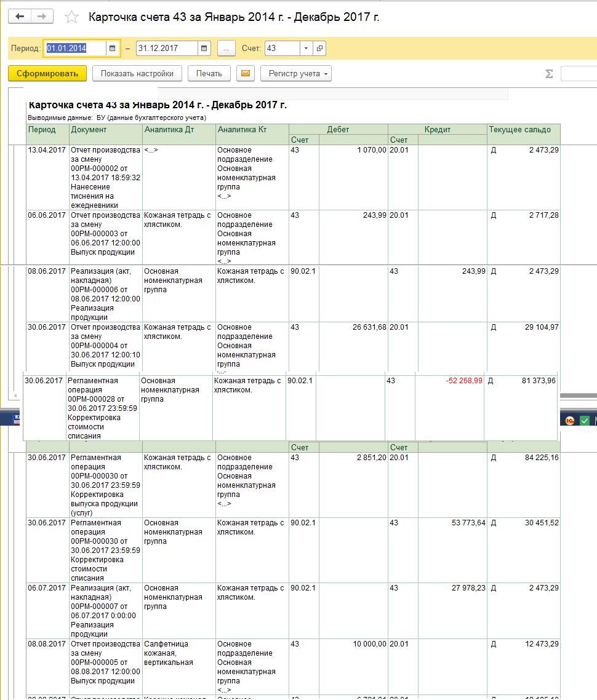Click the 1C icon in taskbar tray
This screenshot has height=700, width=597.
pyautogui.click(x=570, y=421)
